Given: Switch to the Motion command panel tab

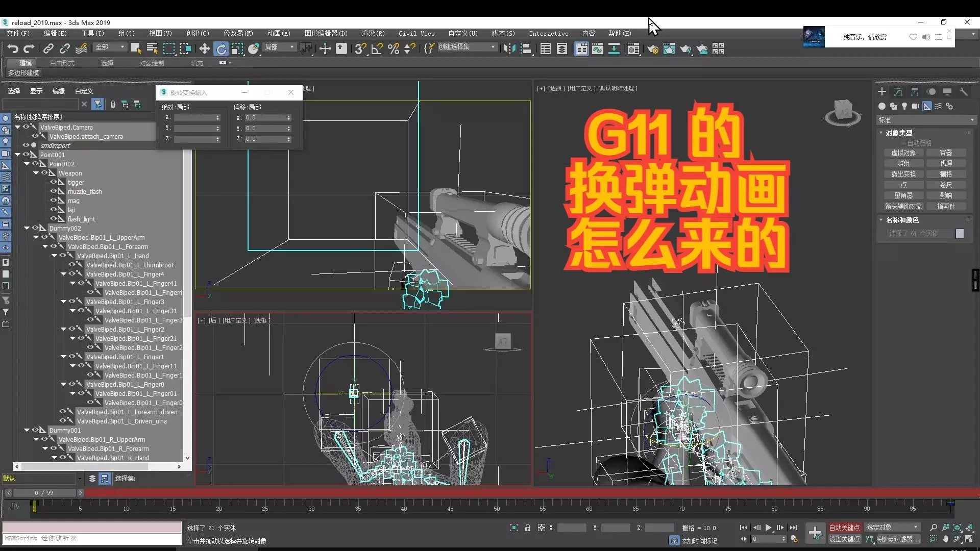Looking at the screenshot, I should pos(931,91).
